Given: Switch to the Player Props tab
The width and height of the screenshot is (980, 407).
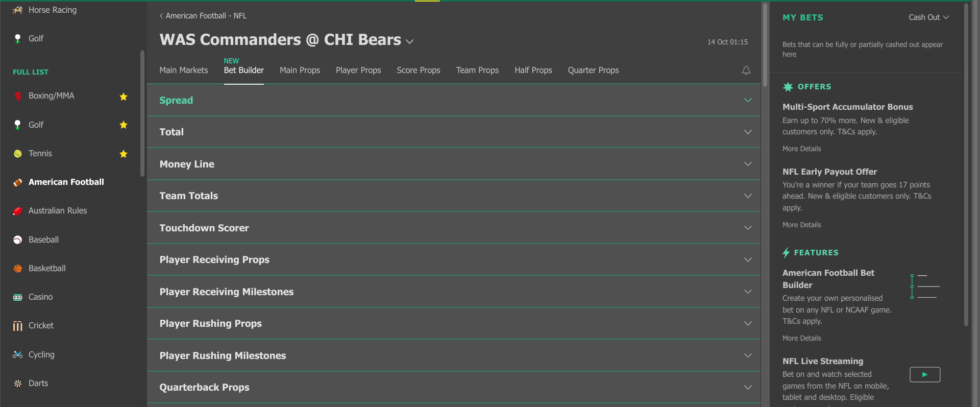Looking at the screenshot, I should [x=358, y=70].
